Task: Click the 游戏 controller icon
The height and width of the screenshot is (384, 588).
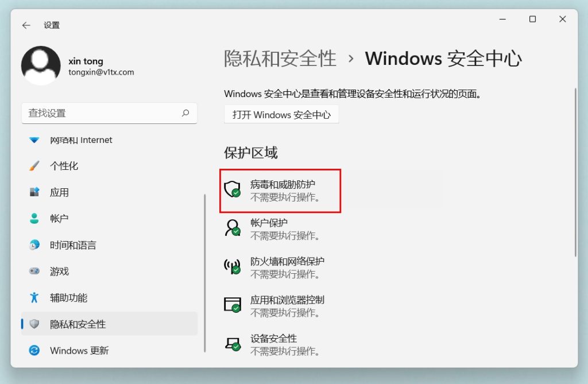Action: click(x=34, y=271)
